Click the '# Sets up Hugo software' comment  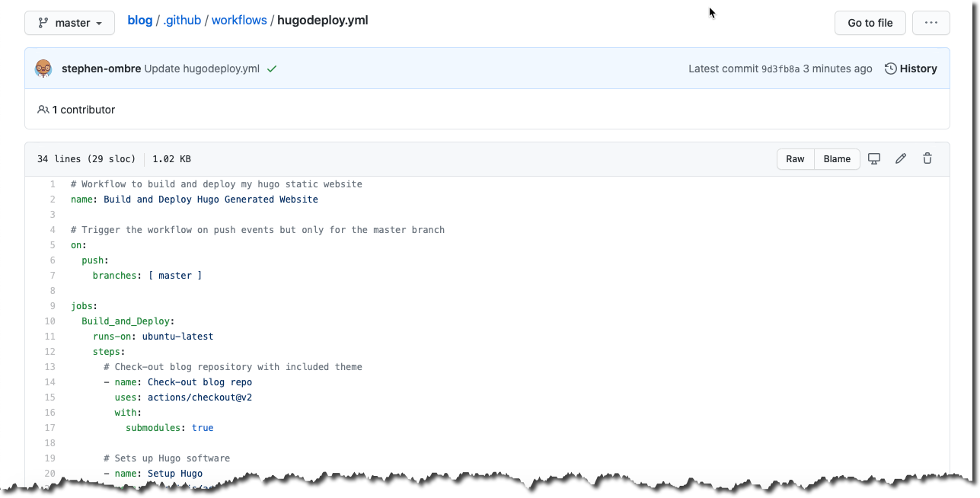[x=167, y=458]
